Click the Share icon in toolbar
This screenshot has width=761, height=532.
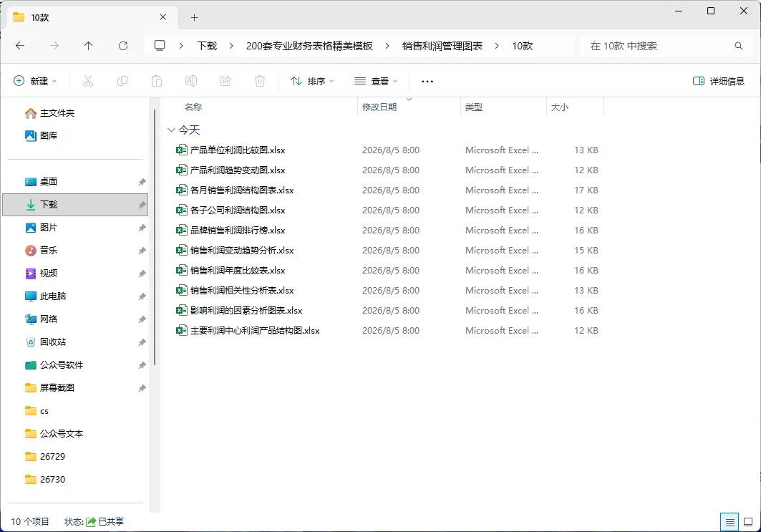click(x=226, y=81)
